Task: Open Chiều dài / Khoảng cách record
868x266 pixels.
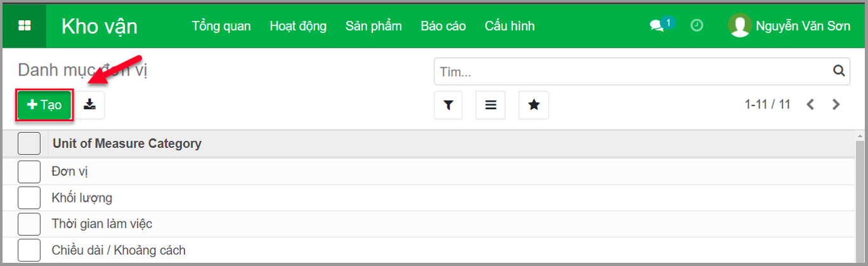Action: pos(119,250)
